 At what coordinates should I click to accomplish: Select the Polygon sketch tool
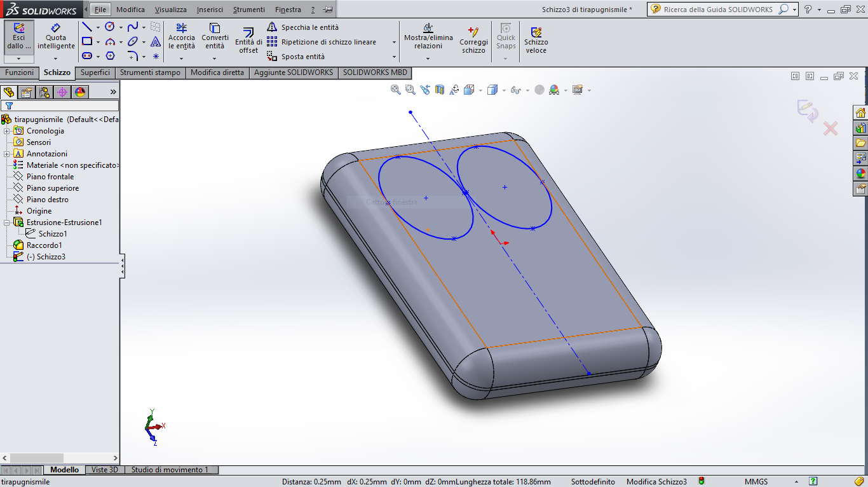[110, 56]
